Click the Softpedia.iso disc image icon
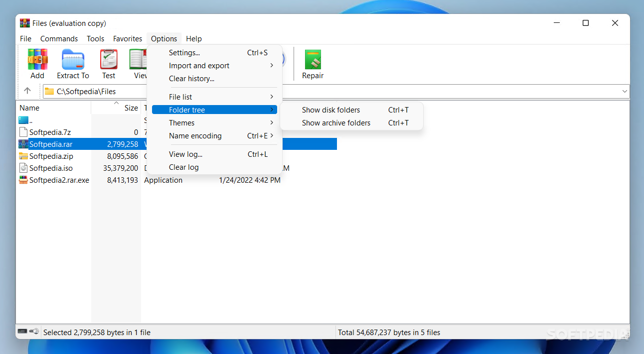This screenshot has width=644, height=354. 23,168
